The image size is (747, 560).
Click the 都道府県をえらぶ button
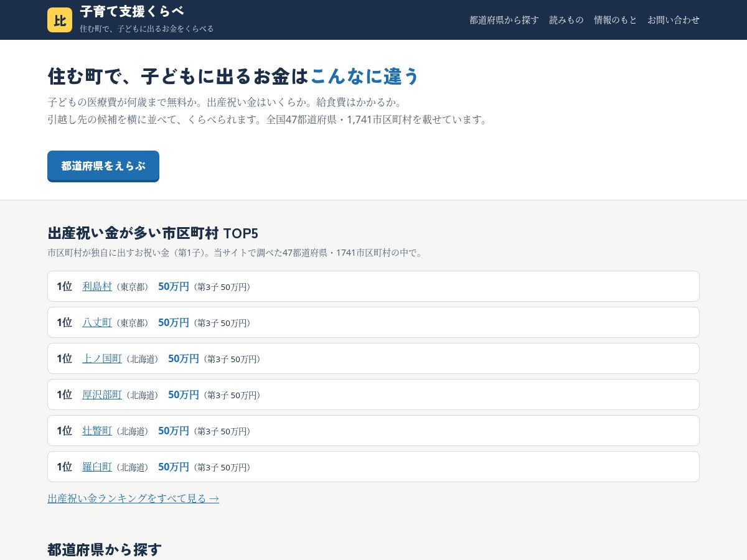pyautogui.click(x=103, y=166)
